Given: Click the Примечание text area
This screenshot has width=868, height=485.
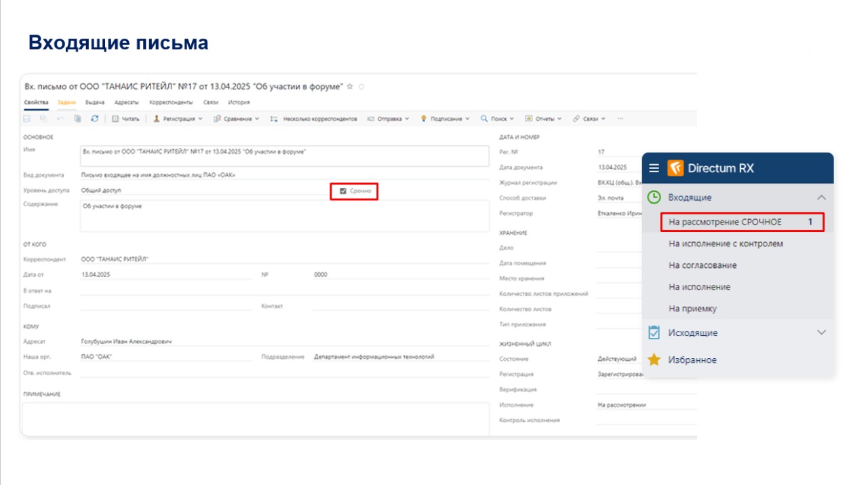Looking at the screenshot, I should point(255,418).
